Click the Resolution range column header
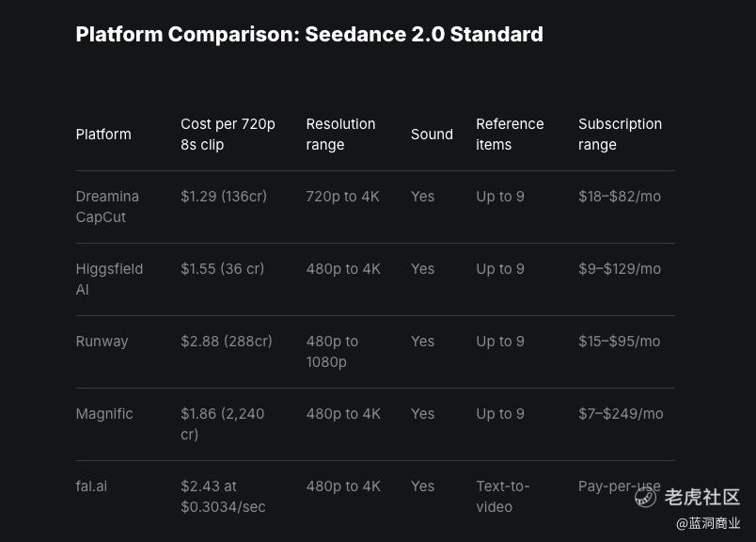 click(x=340, y=135)
